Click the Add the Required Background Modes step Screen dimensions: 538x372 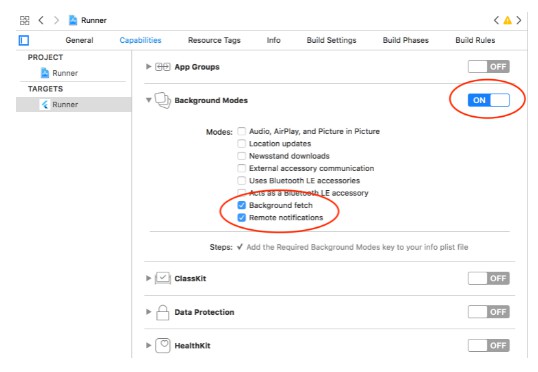[x=357, y=247]
